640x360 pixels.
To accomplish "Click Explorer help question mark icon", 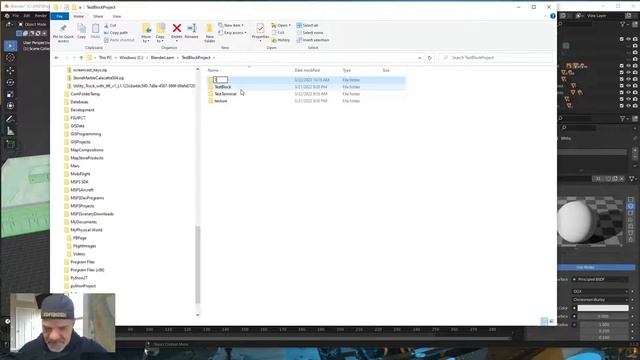I will tap(553, 16).
